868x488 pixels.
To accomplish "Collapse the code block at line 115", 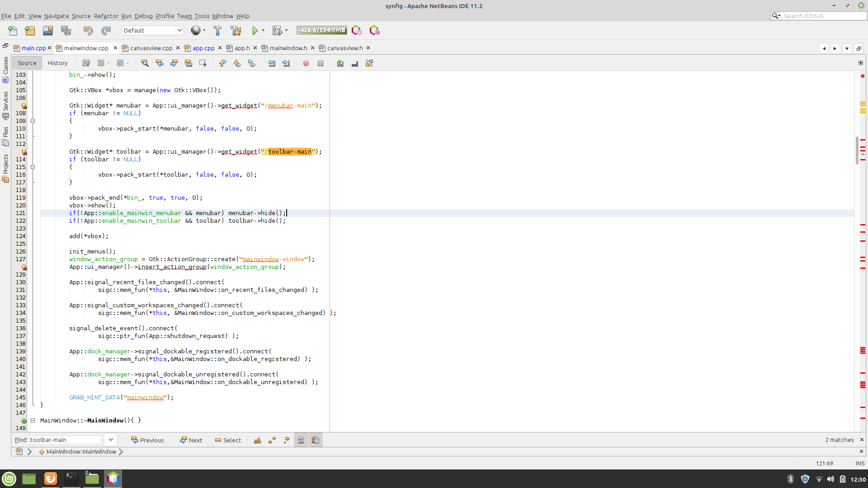I will click(x=33, y=167).
